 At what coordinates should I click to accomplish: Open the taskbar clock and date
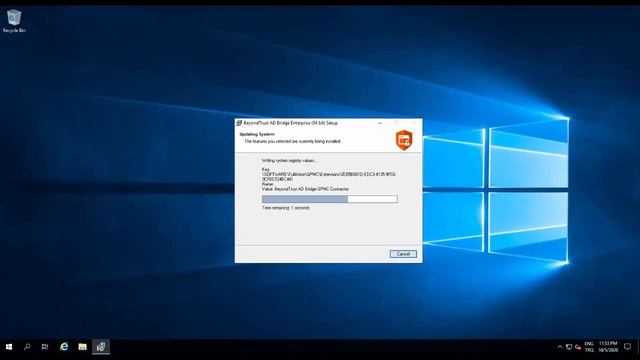(608, 347)
